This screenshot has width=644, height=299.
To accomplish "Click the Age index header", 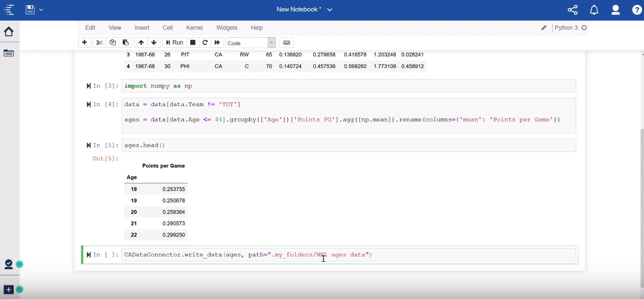I will click(x=132, y=177).
